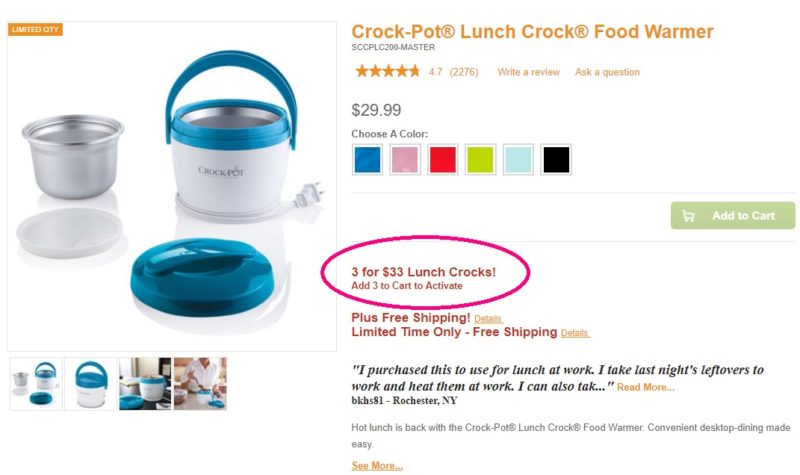This screenshot has height=475, width=800.
Task: Add the Lunch Crock to cart
Action: (x=733, y=216)
